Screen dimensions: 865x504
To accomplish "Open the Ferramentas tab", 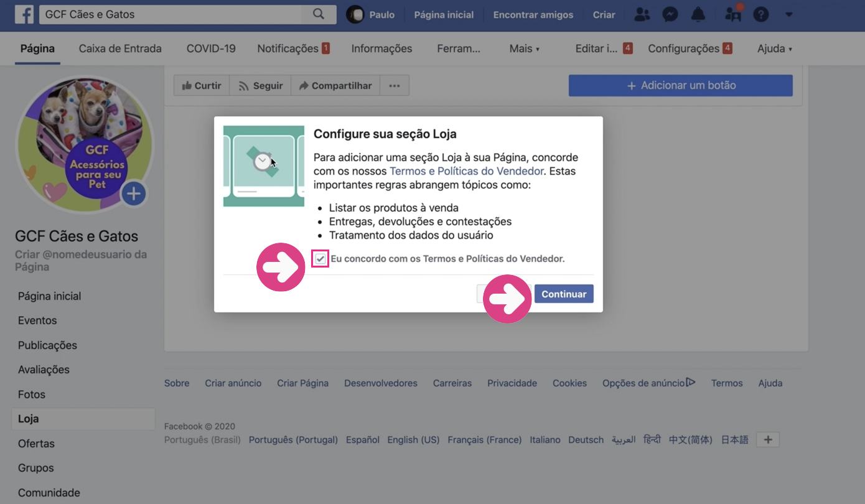I will coord(459,49).
